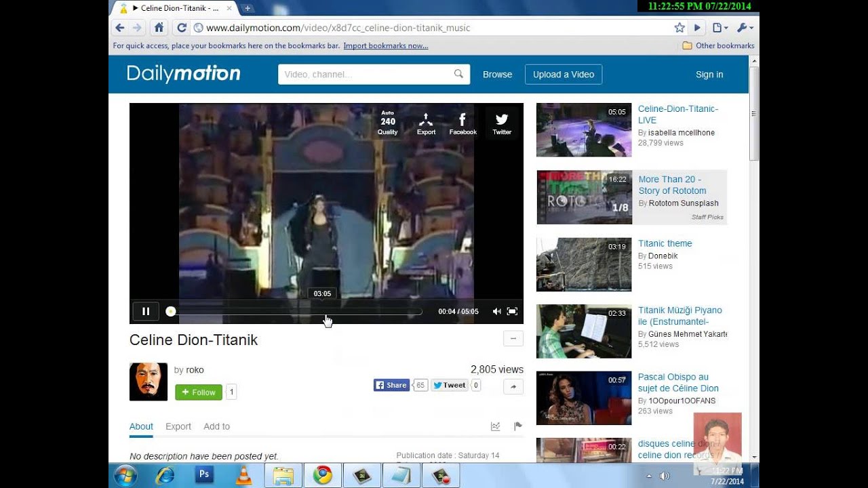
Task: Click piano video thumbnail
Action: tap(584, 331)
